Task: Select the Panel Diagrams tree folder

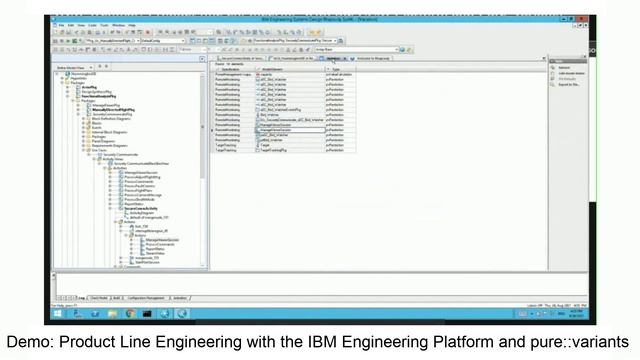Action: tap(103, 141)
